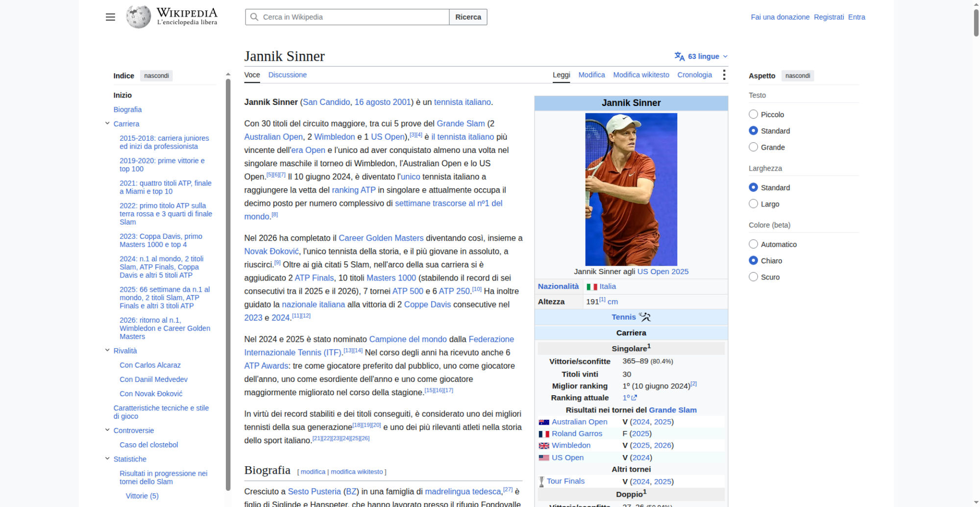This screenshot has width=980, height=507.
Task: Hide the Aspetto panel
Action: click(798, 76)
